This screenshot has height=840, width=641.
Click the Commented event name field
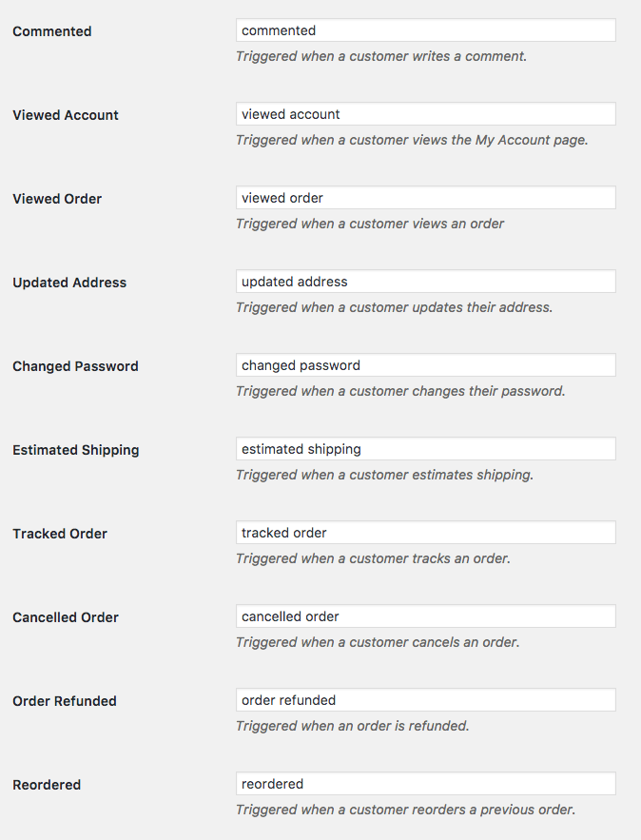point(426,30)
